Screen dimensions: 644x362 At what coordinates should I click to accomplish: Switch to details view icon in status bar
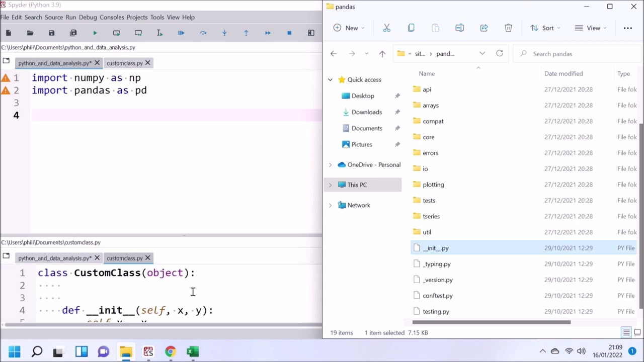(626, 333)
